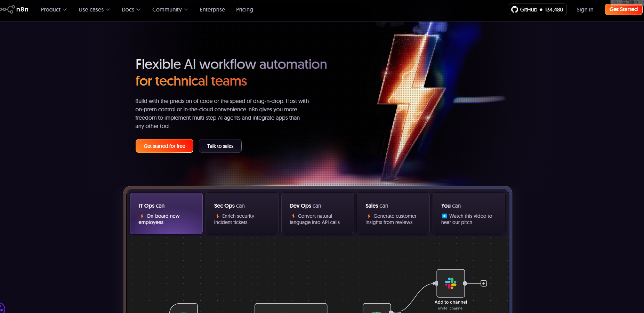The image size is (644, 313).
Task: Select the Sales can tab
Action: (x=393, y=213)
